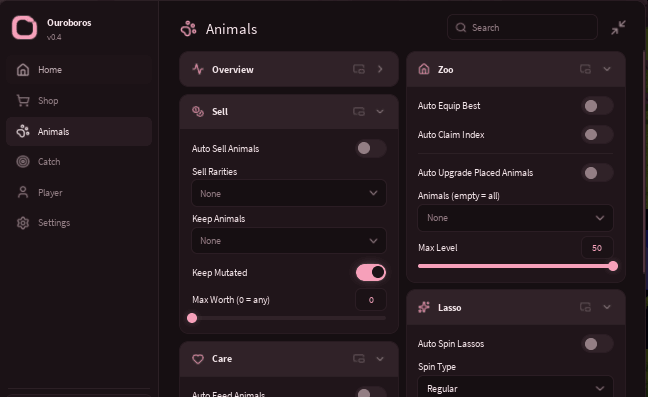Open the Player sidebar page

click(x=79, y=193)
